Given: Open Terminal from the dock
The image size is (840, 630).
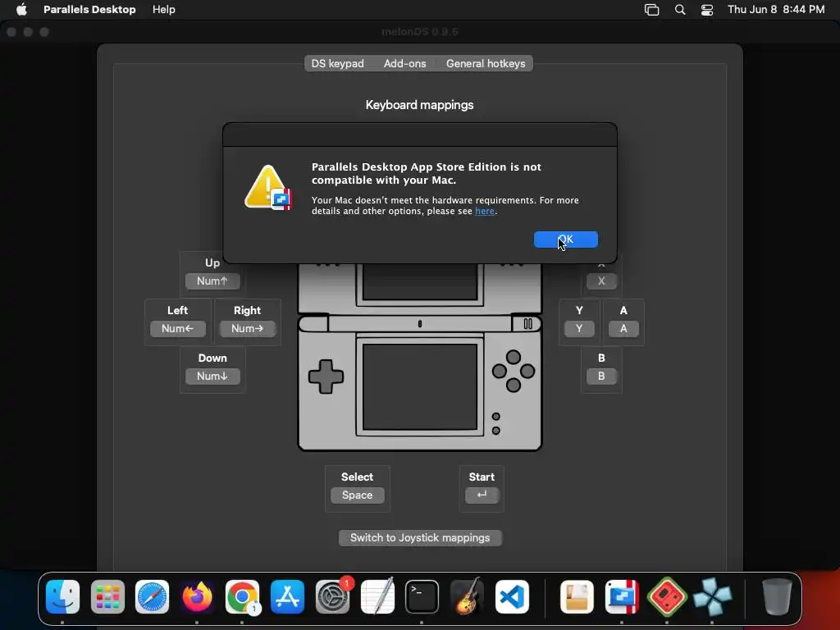Looking at the screenshot, I should pos(422,597).
